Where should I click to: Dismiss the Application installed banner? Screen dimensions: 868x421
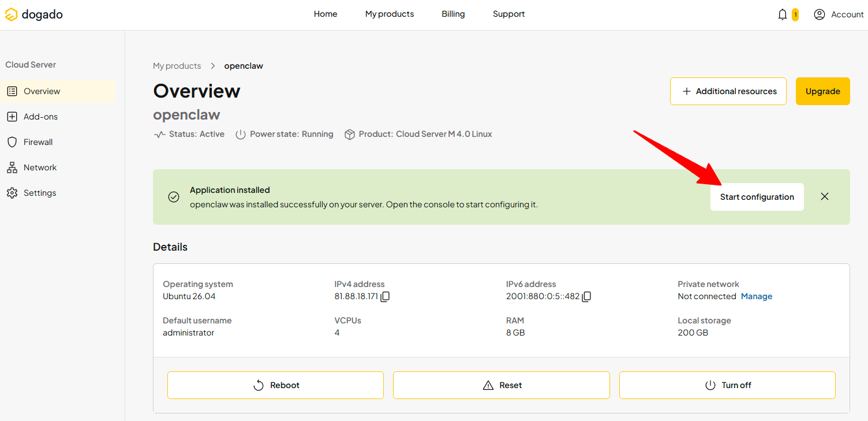[x=825, y=196]
